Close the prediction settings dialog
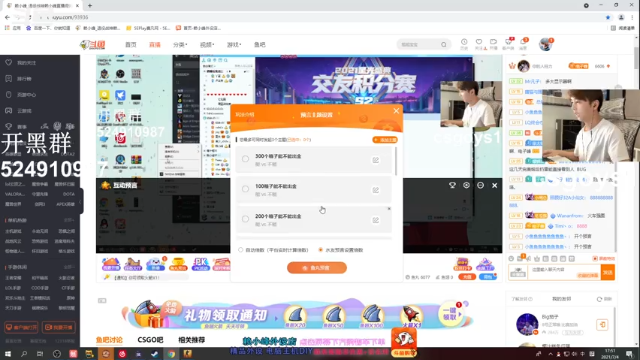This screenshot has height=360, width=640. (396, 111)
